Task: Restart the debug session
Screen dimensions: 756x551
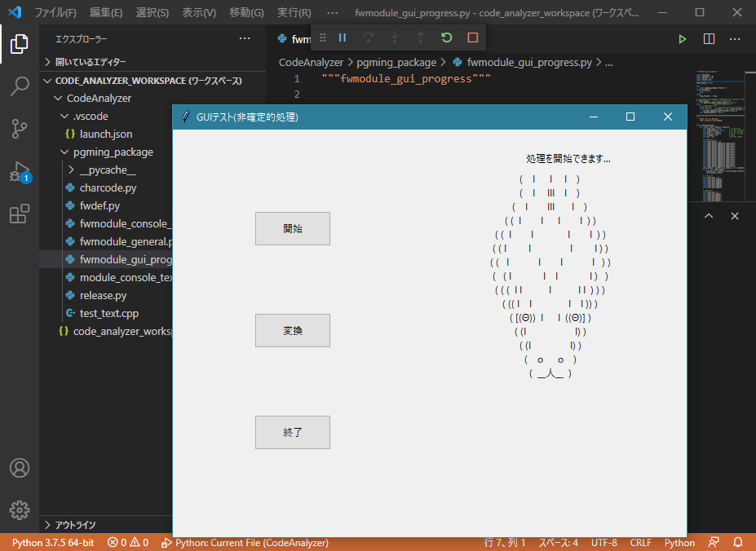Action: (446, 37)
